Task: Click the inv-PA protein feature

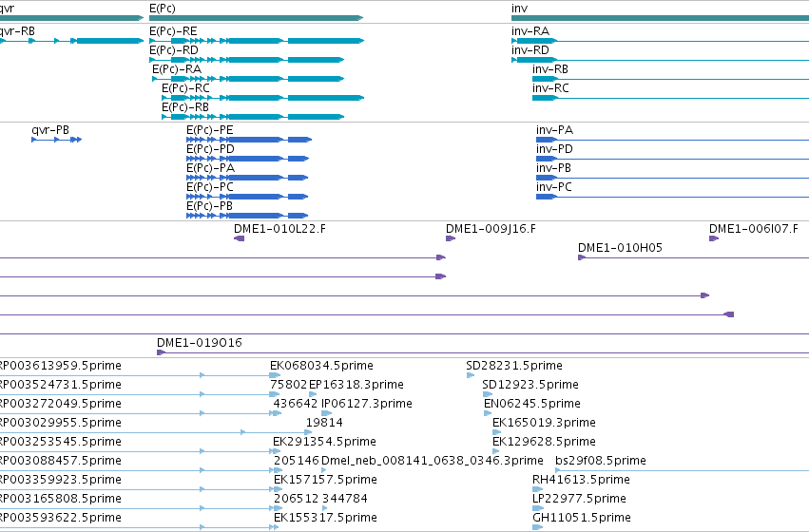Action: [672, 140]
